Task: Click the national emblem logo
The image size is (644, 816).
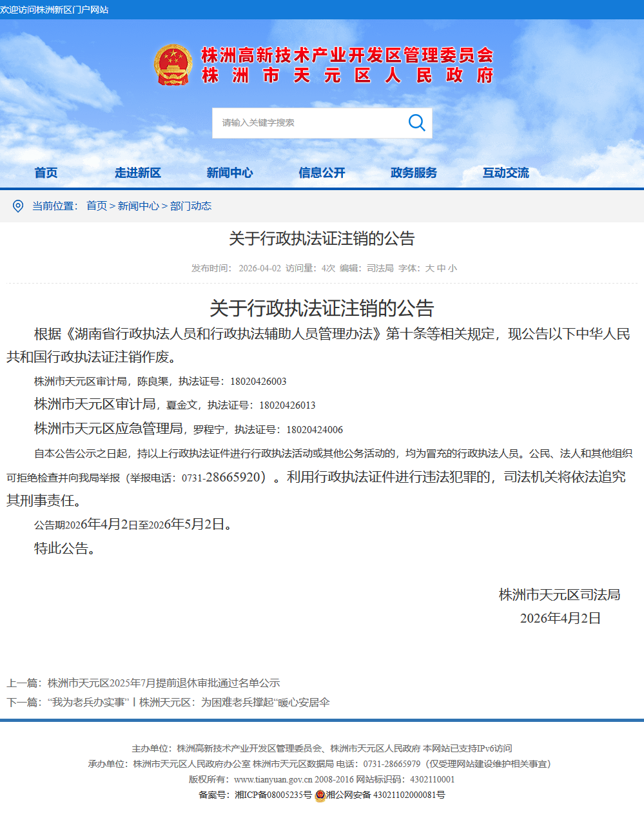Action: coord(173,65)
